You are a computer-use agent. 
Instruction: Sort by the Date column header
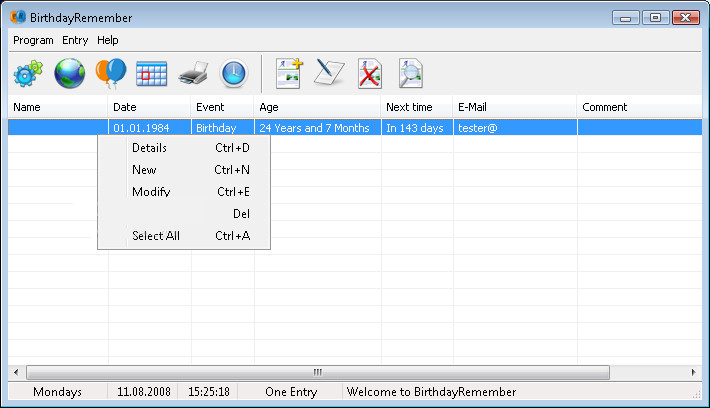[149, 107]
